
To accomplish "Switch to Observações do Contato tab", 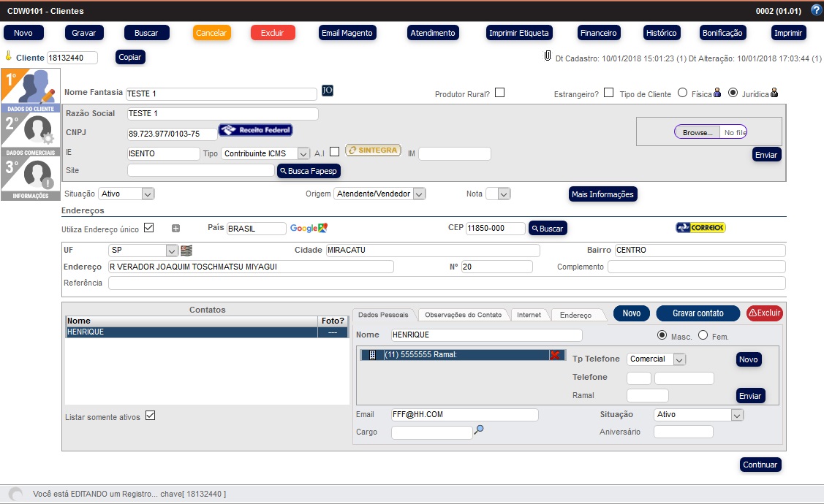I will [463, 315].
